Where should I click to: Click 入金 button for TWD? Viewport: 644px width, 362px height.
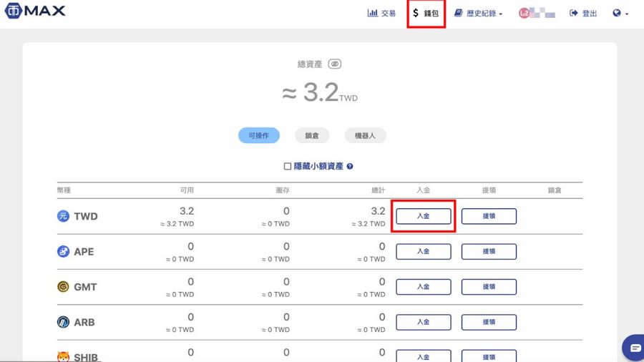click(x=424, y=216)
